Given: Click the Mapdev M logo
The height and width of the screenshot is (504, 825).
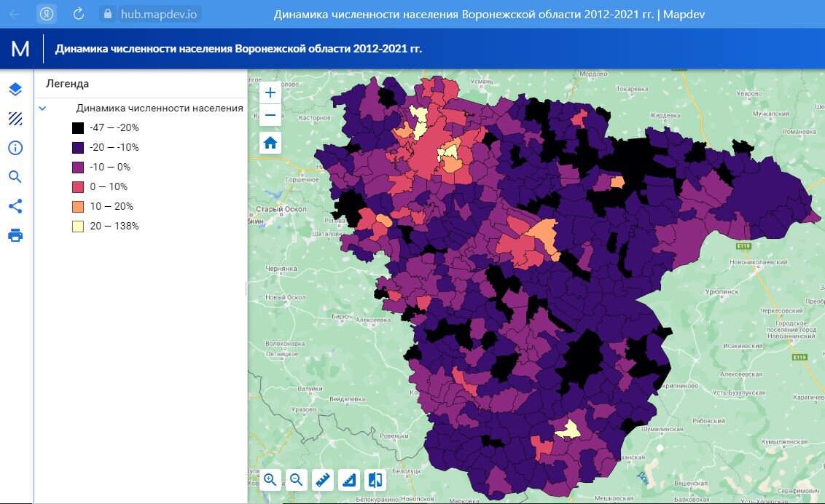Looking at the screenshot, I should point(20,49).
